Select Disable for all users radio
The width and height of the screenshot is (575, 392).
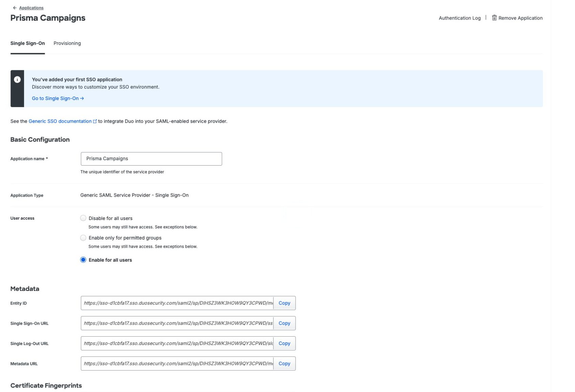pos(83,218)
